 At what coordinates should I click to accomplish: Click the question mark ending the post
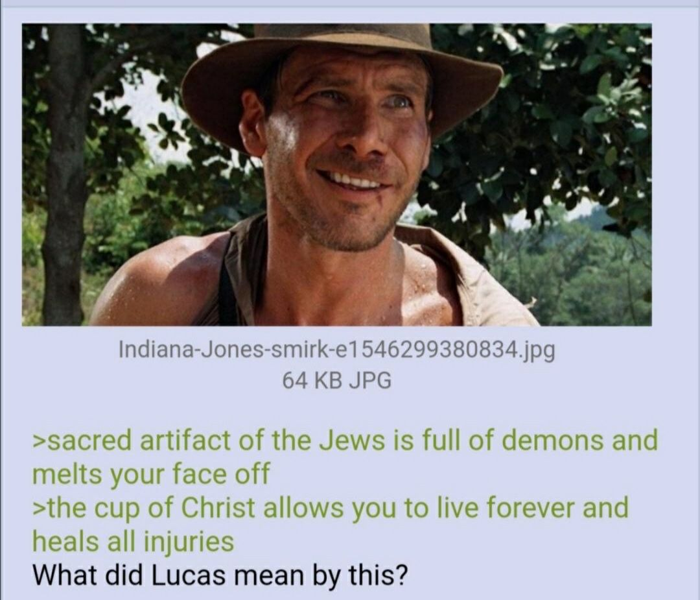coord(402,575)
